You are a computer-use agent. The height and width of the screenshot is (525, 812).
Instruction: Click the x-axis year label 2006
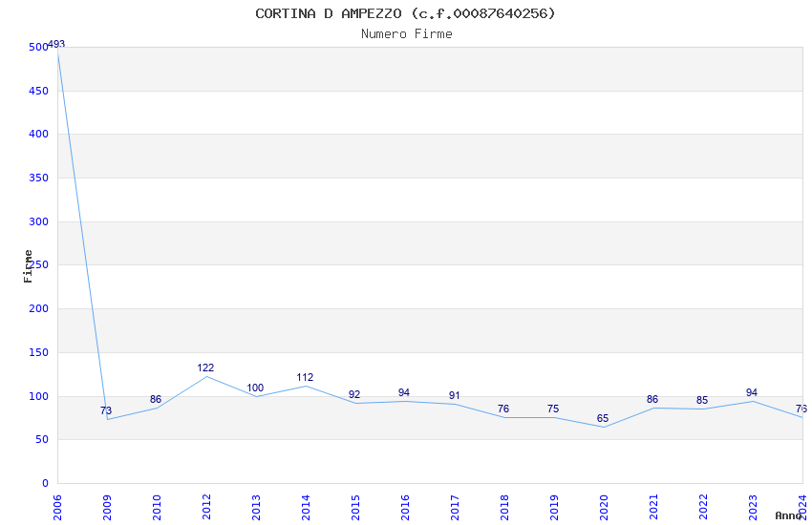pos(57,508)
